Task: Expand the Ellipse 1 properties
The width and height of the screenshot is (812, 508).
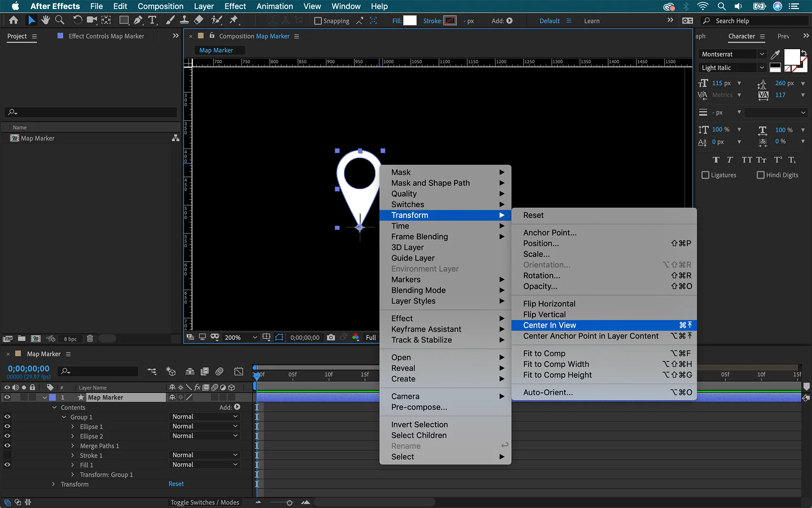Action: point(72,427)
